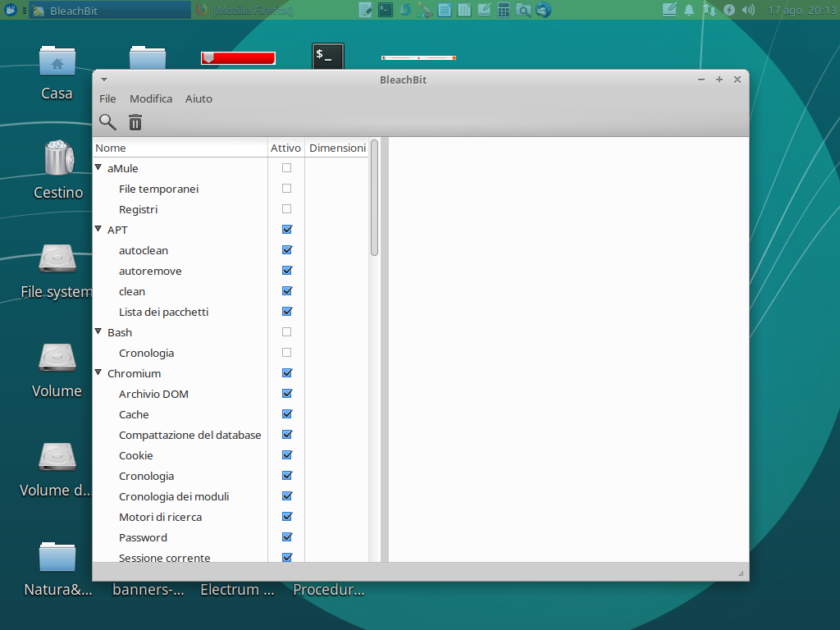Select the terminal script icon on the desktop
840x630 pixels.
click(x=328, y=57)
